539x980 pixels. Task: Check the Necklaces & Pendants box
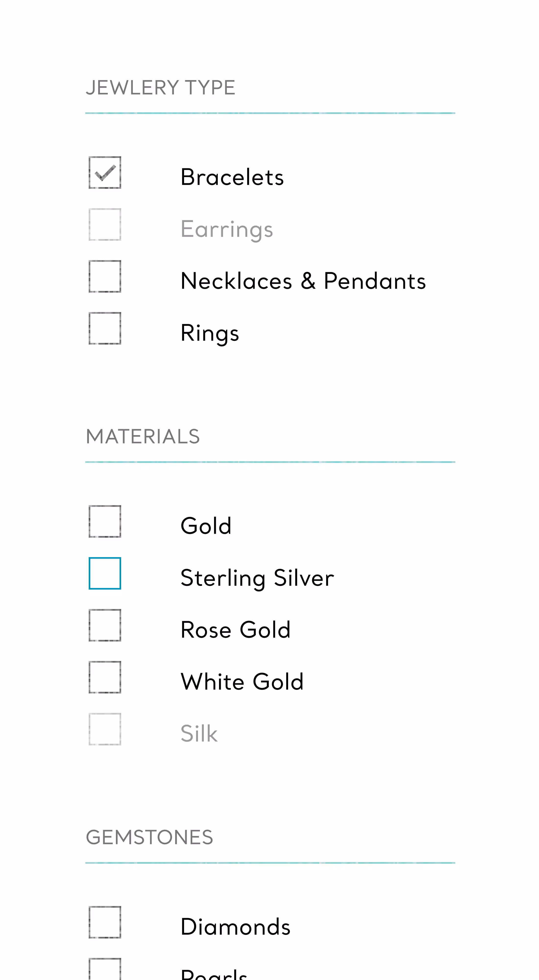pos(105,276)
